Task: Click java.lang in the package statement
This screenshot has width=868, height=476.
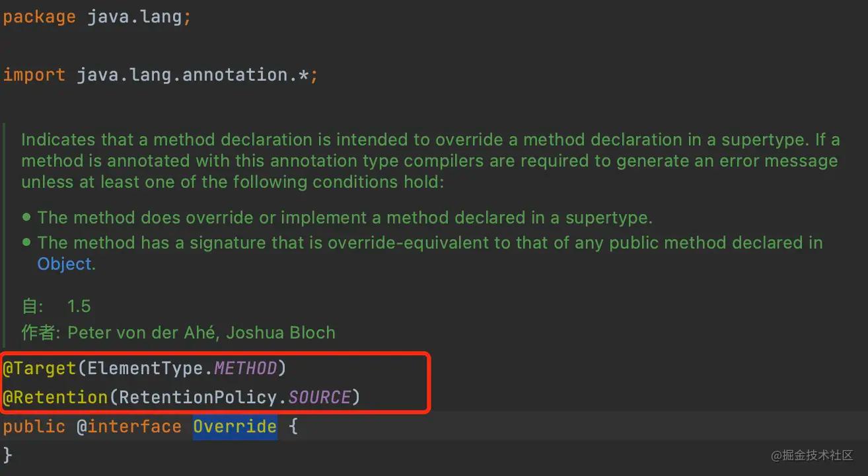Action: pos(135,17)
